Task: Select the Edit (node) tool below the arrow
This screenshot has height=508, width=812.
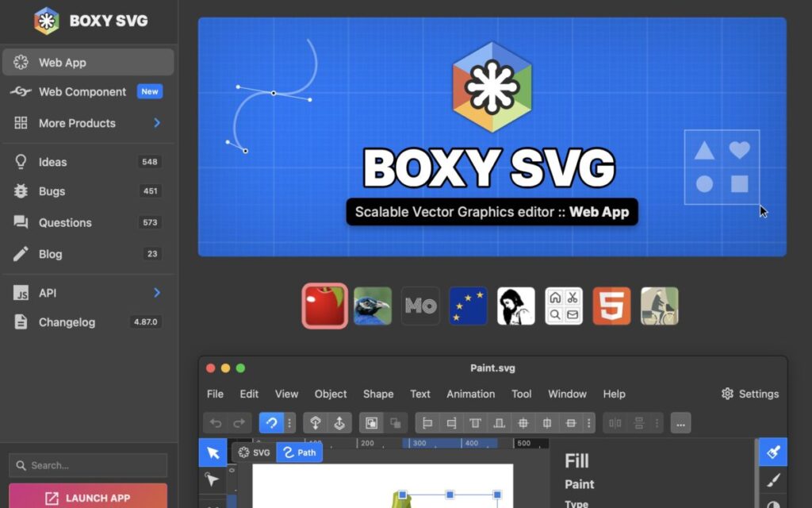Action: point(213,479)
